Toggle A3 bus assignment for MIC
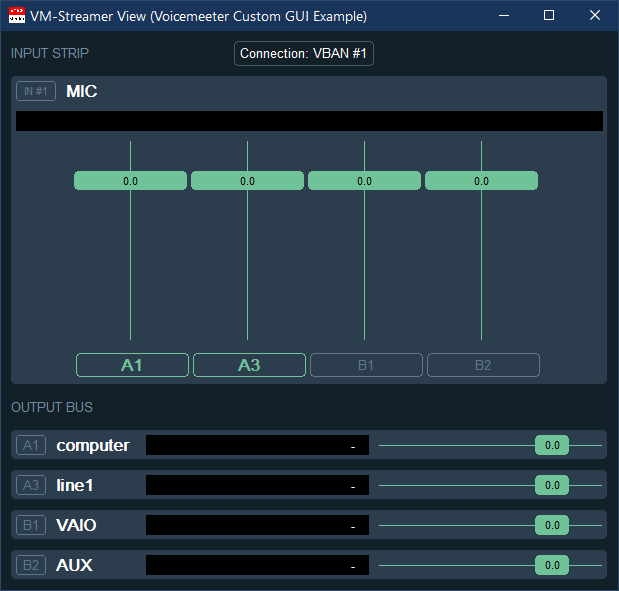Image resolution: width=619 pixels, height=591 pixels. pyautogui.click(x=249, y=365)
